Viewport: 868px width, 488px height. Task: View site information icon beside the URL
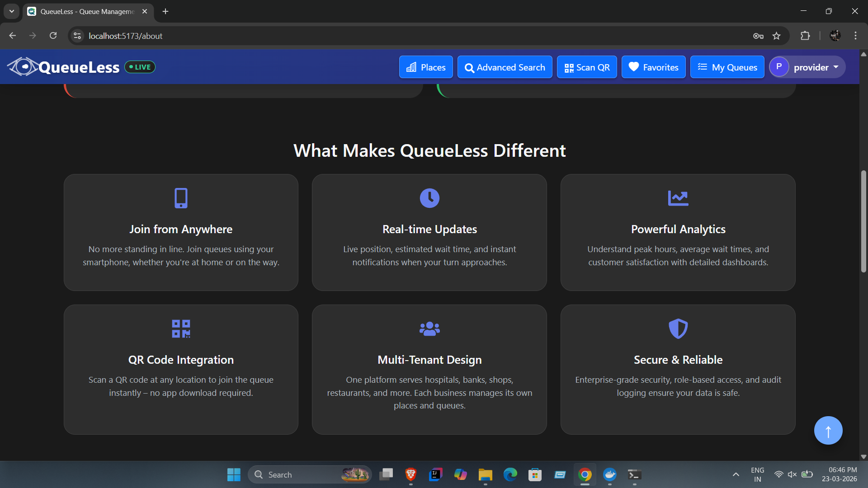pos(77,36)
